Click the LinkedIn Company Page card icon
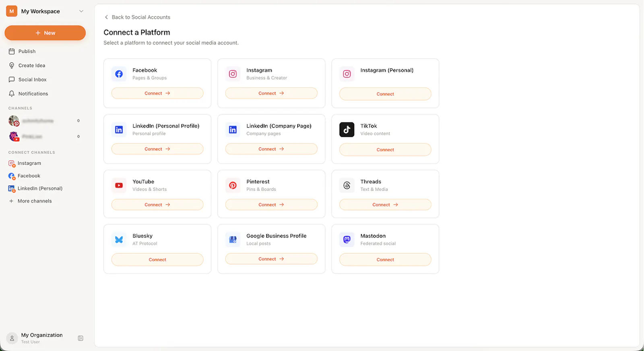 [233, 130]
